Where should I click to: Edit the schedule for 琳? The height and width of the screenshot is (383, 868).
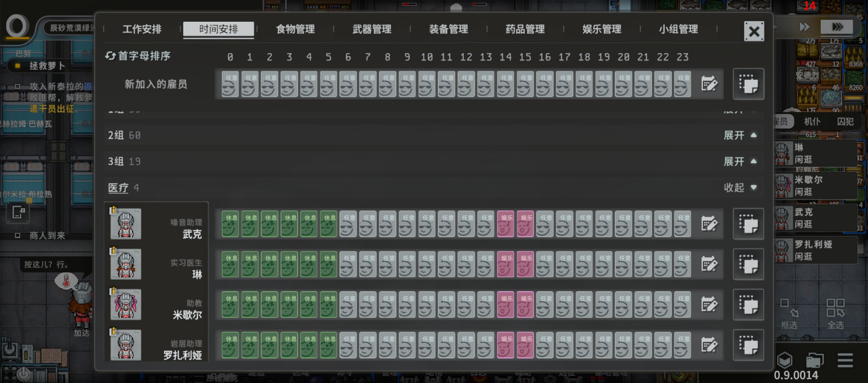point(709,264)
